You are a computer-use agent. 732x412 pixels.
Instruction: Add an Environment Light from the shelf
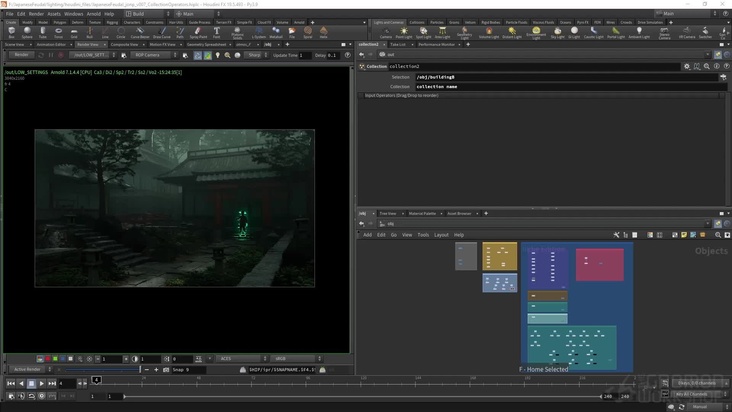pos(536,33)
